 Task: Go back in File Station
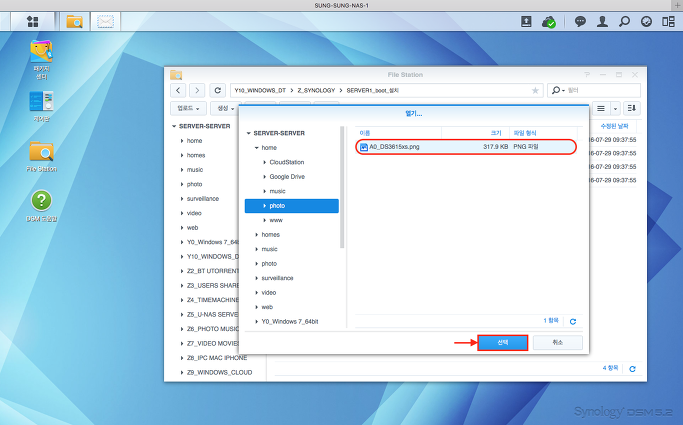tap(178, 91)
